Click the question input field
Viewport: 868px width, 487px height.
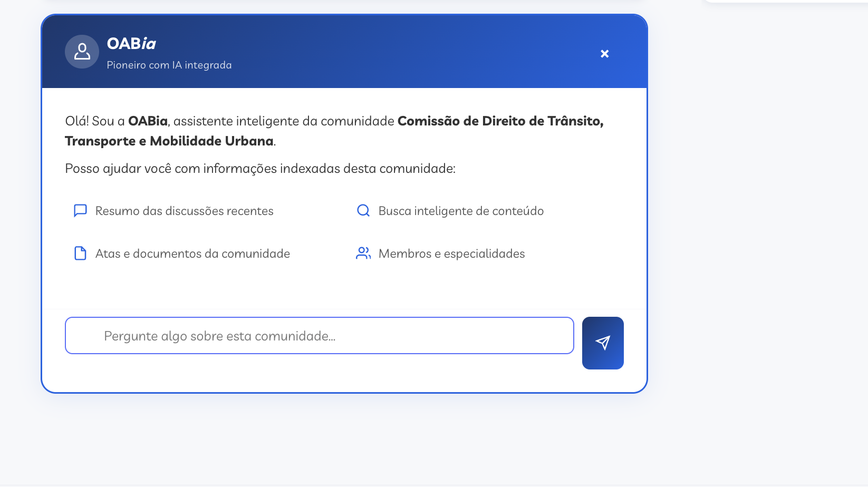(x=319, y=335)
